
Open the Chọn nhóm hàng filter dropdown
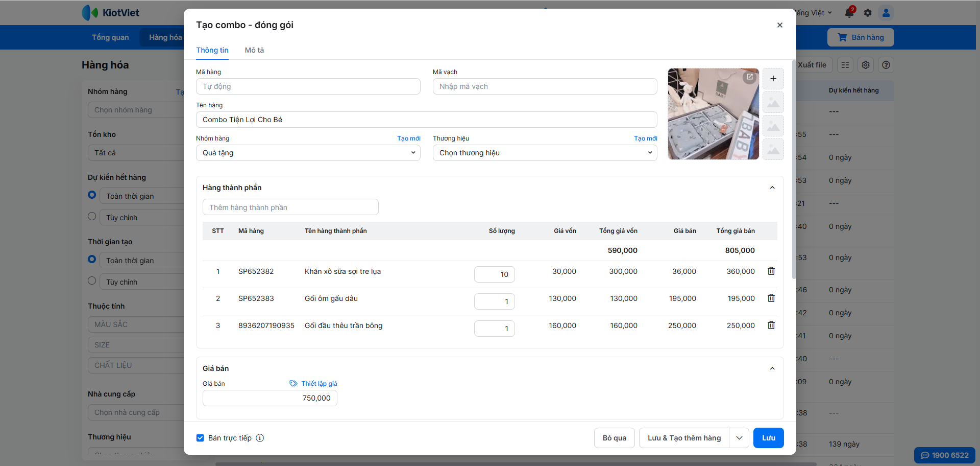[x=136, y=110]
